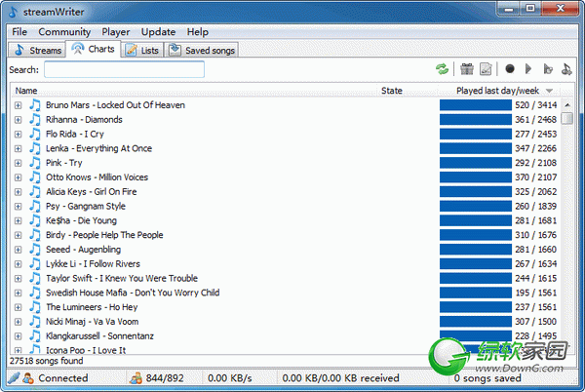Click the vertical scrollbar thumb
The width and height of the screenshot is (585, 392).
567,119
